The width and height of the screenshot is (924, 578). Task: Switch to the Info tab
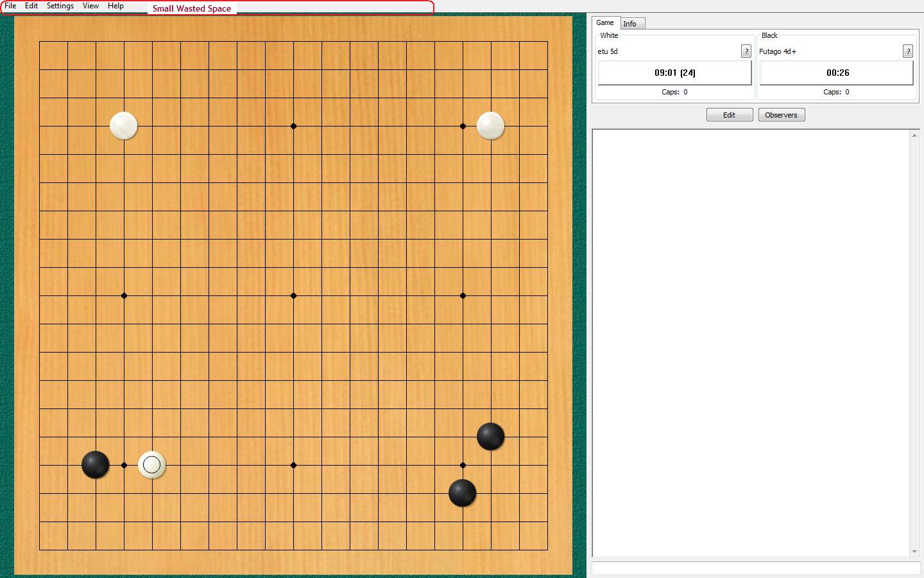pyautogui.click(x=631, y=24)
